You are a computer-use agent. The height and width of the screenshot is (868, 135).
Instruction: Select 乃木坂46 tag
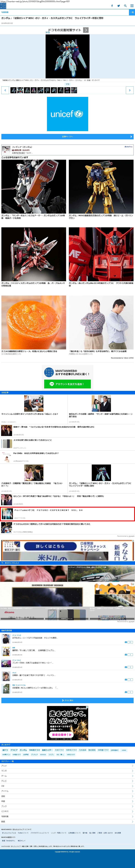(x=82, y=750)
